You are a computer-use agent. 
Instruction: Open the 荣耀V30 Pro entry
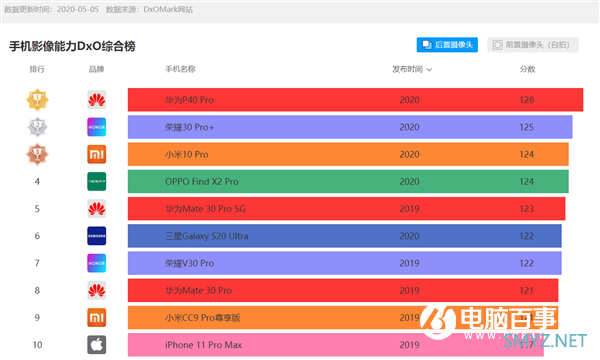pyautogui.click(x=344, y=263)
